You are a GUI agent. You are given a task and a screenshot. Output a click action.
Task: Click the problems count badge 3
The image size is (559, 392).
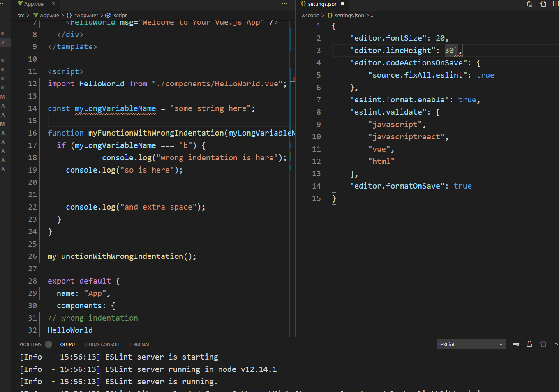point(49,344)
